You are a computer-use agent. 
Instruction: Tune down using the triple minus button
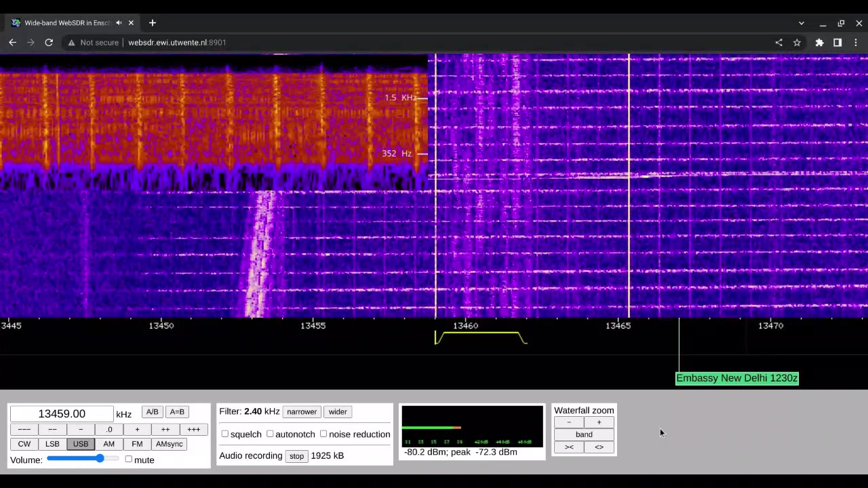[x=24, y=429]
